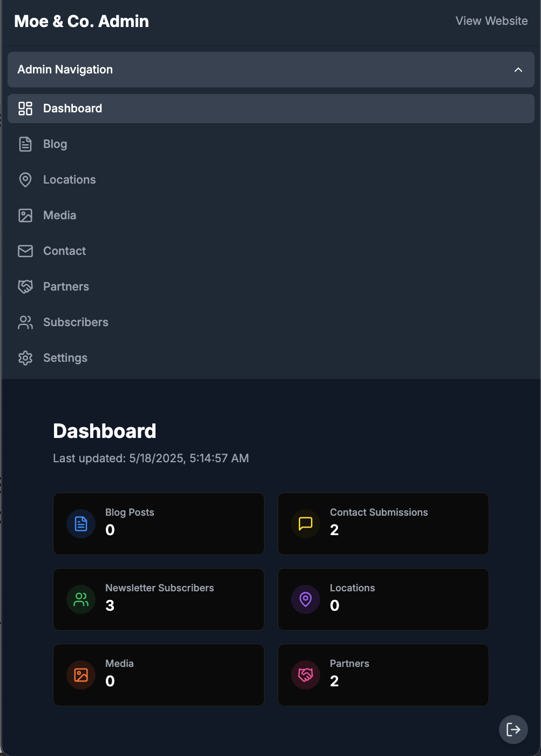Open the Locations stat card
Viewport: 541px width, 756px height.
coord(383,599)
